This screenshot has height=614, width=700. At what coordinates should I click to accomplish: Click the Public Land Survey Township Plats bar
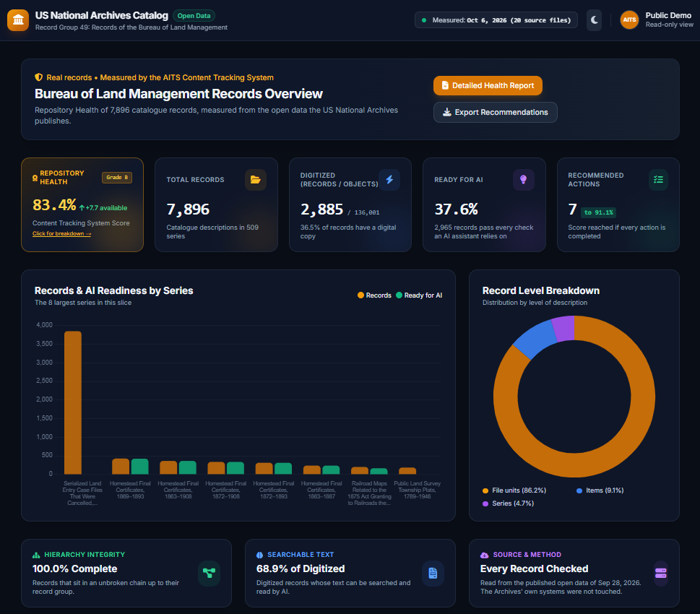pos(407,471)
